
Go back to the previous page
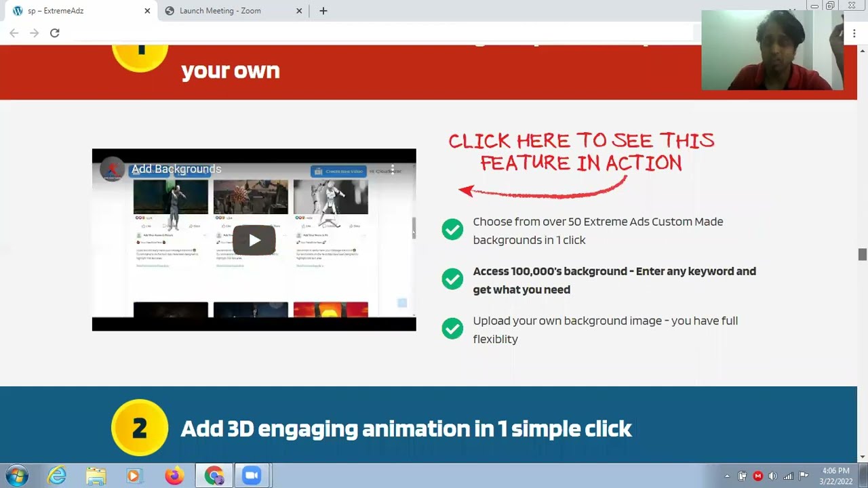click(x=14, y=33)
